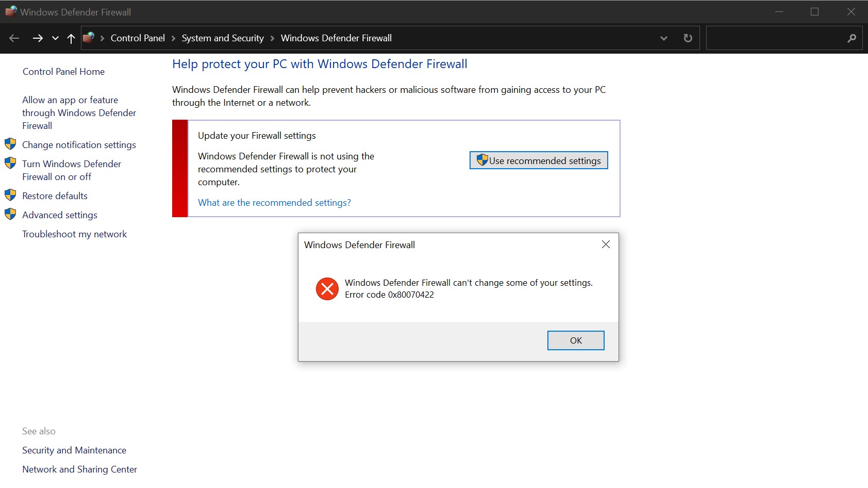The height and width of the screenshot is (488, 868).
Task: Open recent locations dropdown arrow
Action: [55, 38]
